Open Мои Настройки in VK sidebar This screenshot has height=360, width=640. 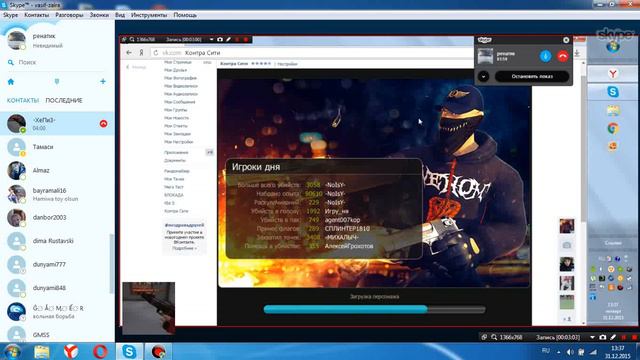(x=178, y=142)
